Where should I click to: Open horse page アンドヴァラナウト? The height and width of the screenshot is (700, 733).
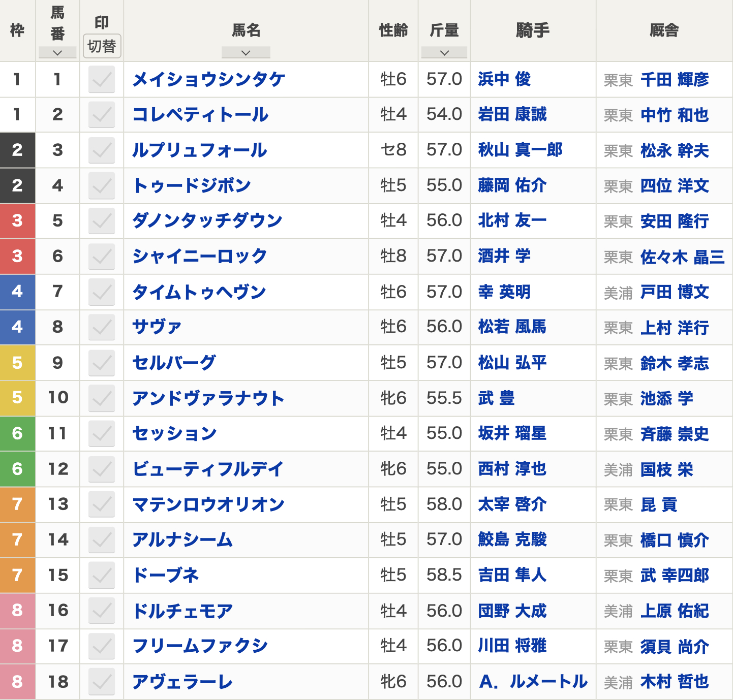208,398
